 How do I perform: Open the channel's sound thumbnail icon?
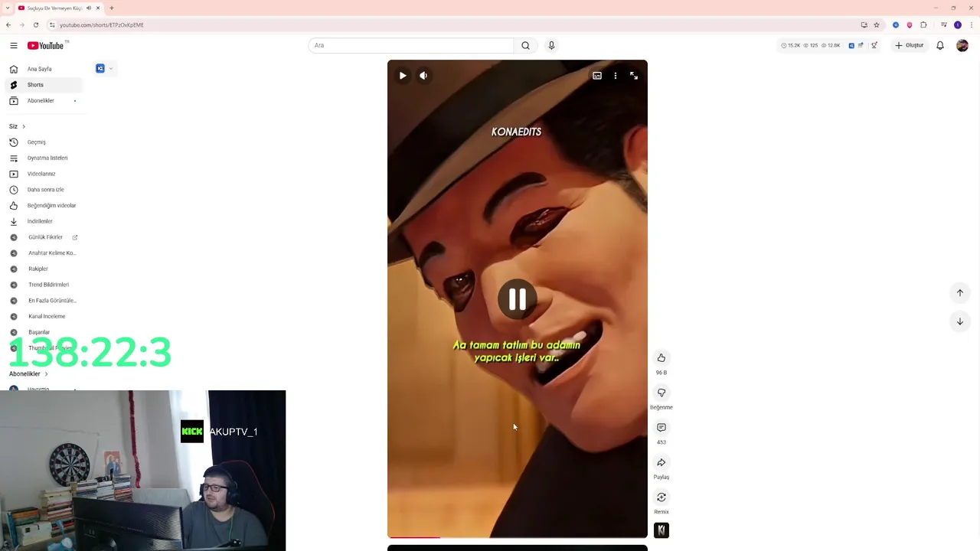click(661, 530)
